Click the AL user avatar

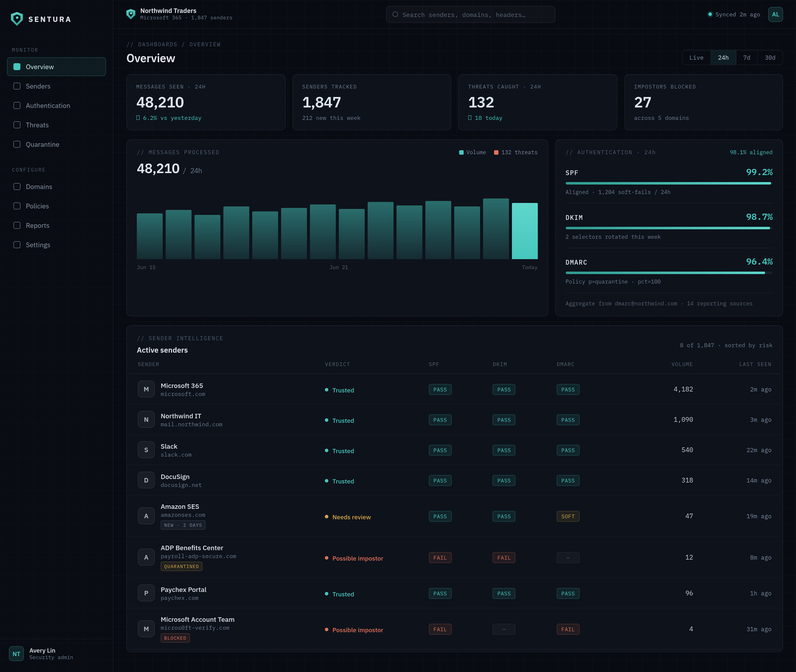775,14
